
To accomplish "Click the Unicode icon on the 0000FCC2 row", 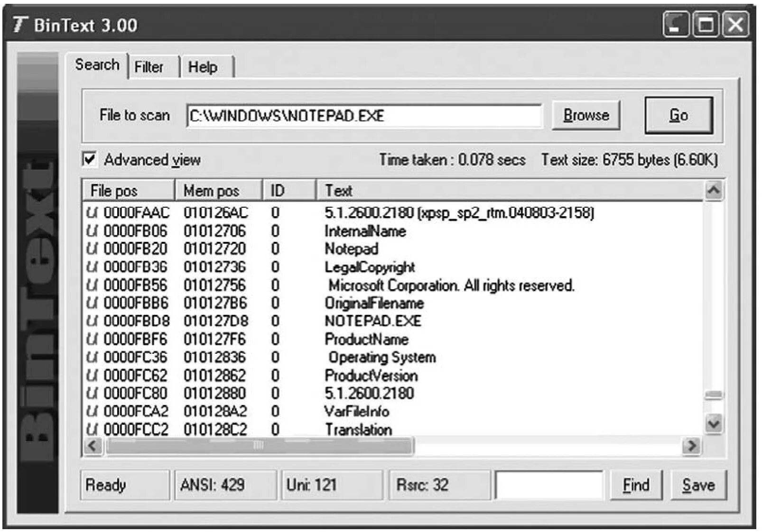I will pyautogui.click(x=92, y=429).
